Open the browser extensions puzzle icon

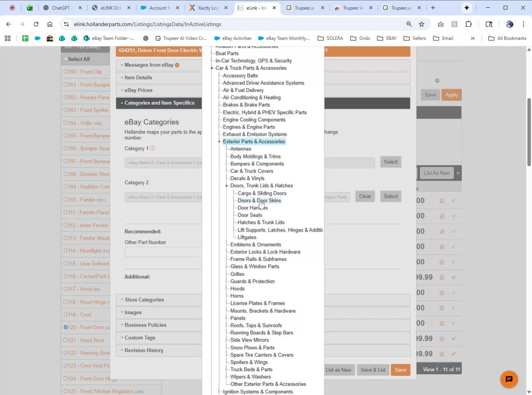point(468,24)
